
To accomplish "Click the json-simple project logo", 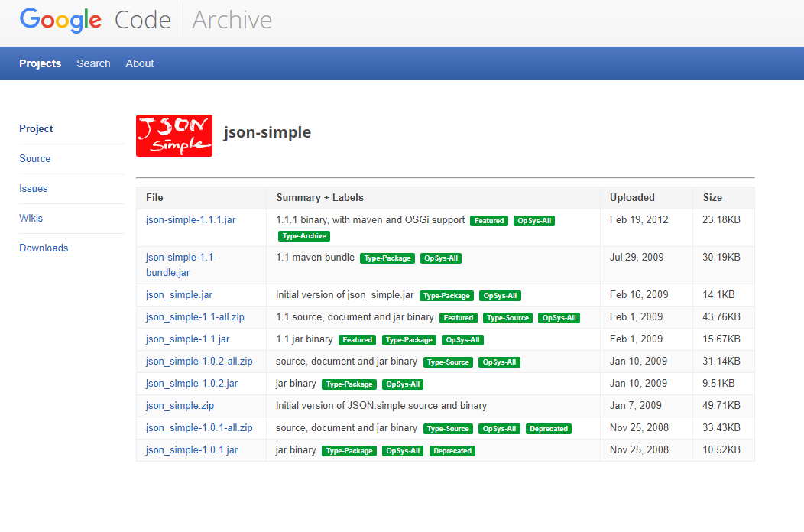I will [174, 135].
